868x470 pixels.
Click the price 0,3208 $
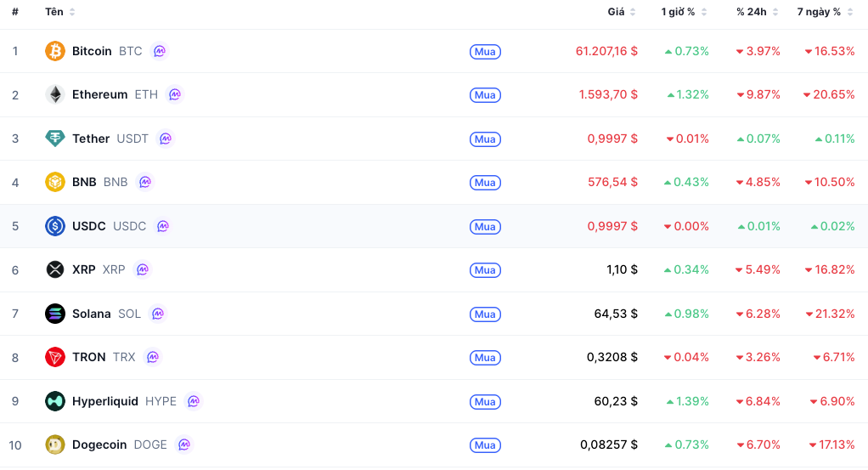click(x=612, y=357)
